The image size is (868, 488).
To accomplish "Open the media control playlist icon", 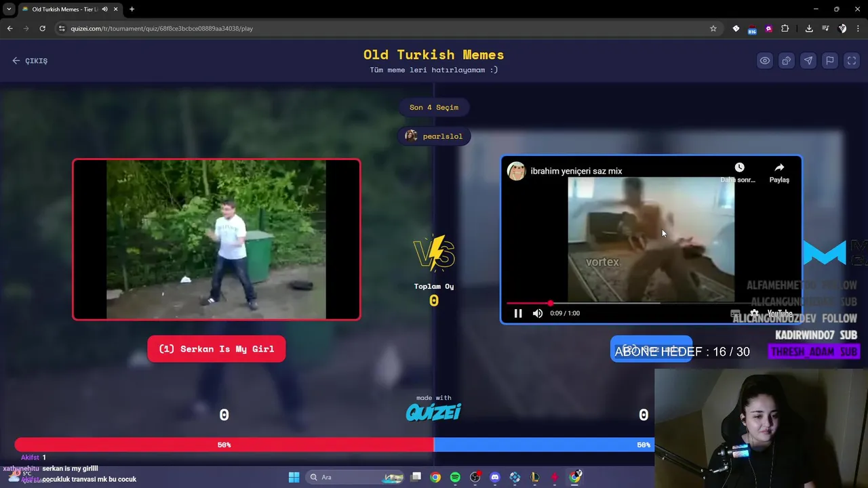I will (x=825, y=28).
